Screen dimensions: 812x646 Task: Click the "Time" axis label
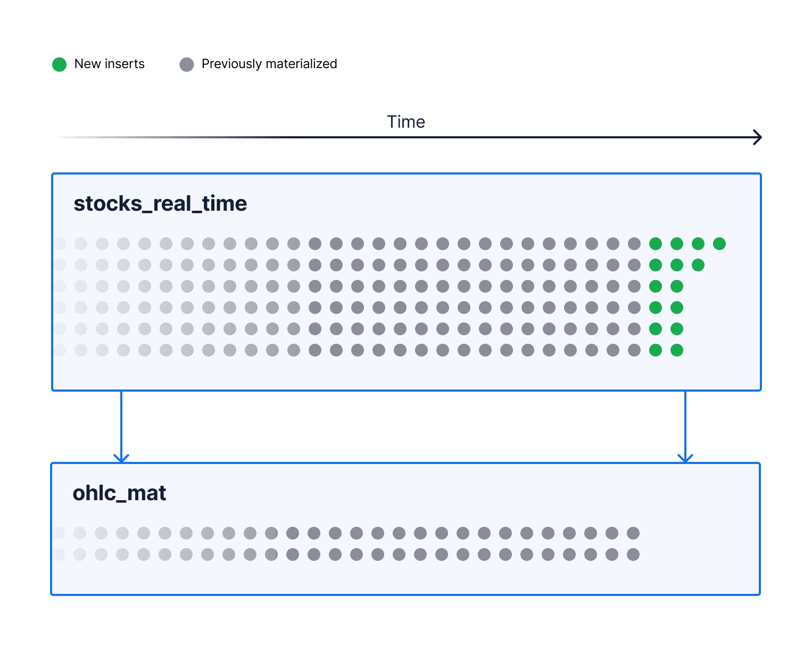pos(405,122)
